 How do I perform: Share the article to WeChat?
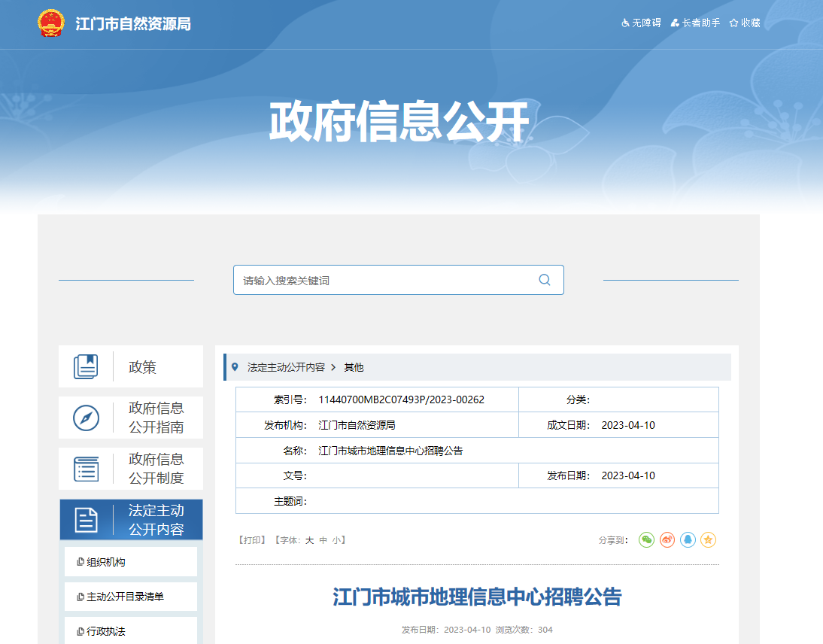click(646, 539)
